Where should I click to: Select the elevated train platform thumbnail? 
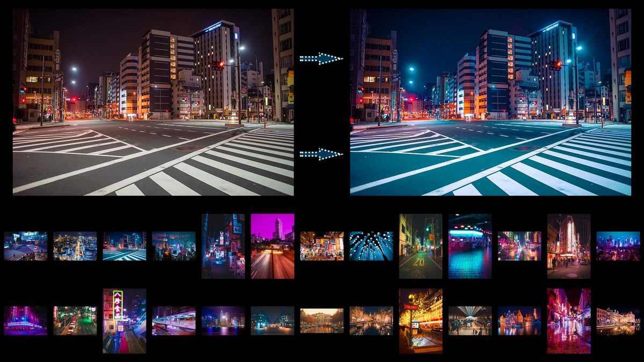[x=174, y=321]
